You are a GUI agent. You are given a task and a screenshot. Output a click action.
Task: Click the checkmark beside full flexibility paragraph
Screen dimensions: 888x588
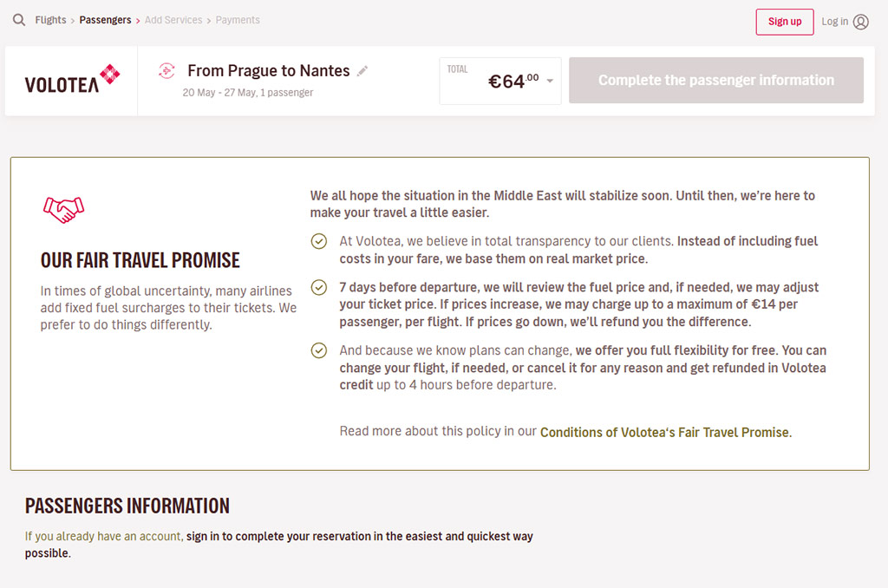[x=319, y=350]
